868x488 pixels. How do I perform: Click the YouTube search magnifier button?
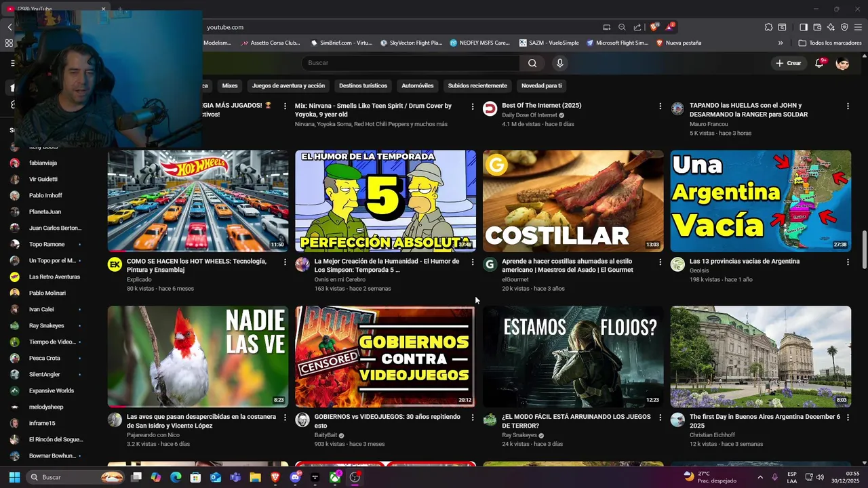(532, 63)
